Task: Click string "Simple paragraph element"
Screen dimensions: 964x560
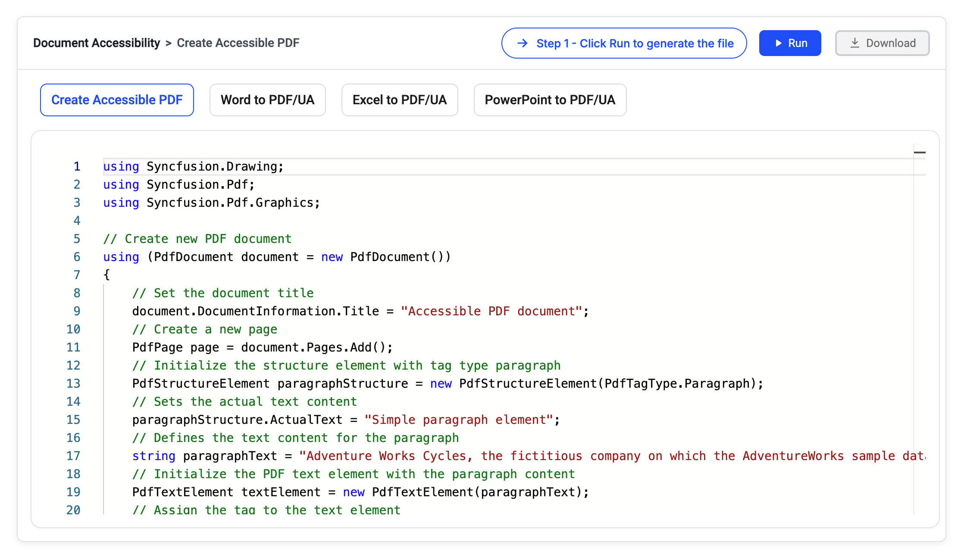Action: [x=459, y=420]
